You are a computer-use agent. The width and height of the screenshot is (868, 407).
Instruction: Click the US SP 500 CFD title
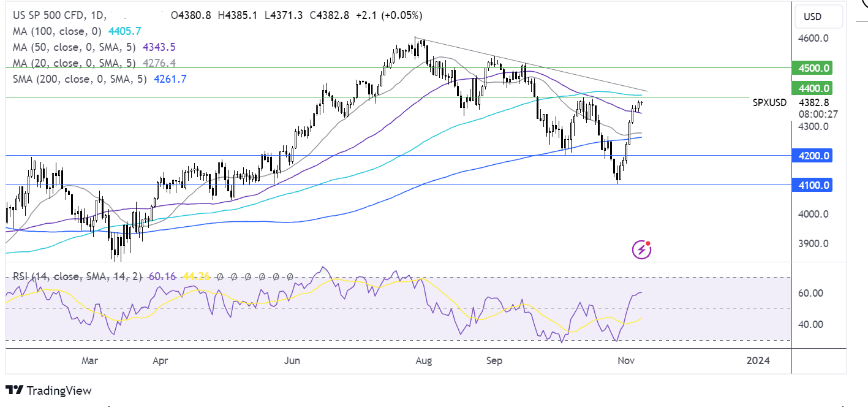(49, 15)
